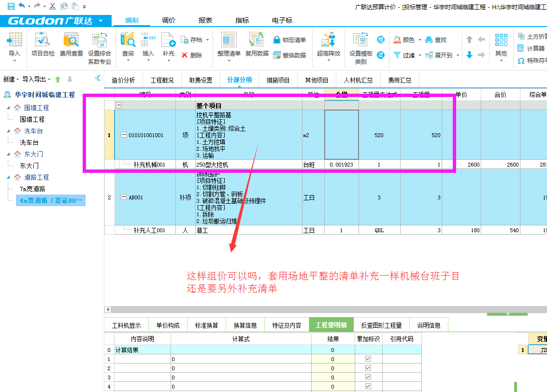Click the 含量 cell of item 010101001001
This screenshot has height=392, width=547.
point(342,135)
